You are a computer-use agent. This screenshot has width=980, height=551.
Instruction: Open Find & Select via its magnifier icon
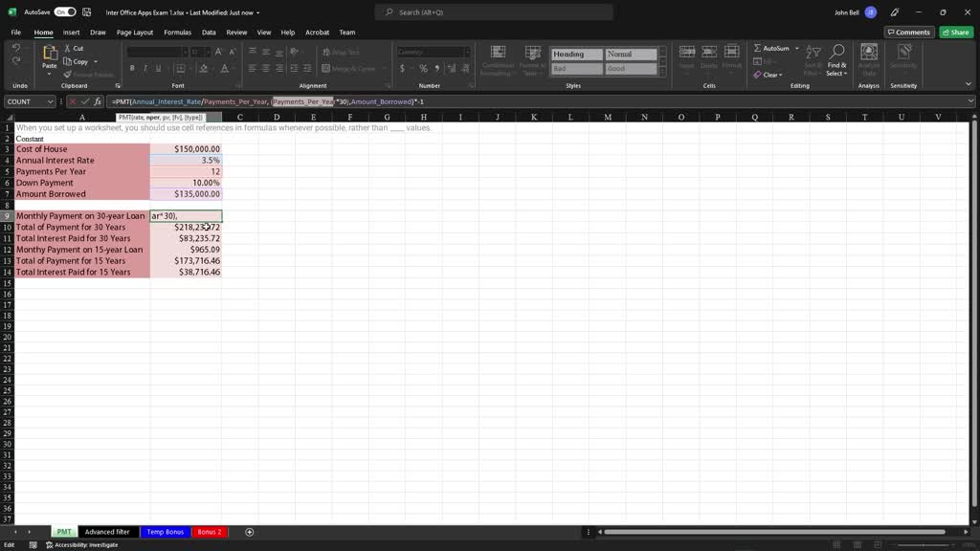pos(837,50)
